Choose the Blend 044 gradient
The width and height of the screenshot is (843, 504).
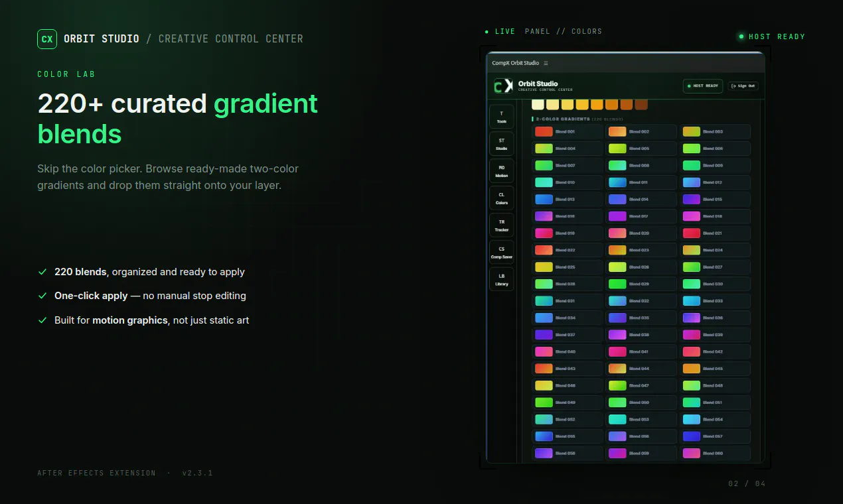[x=641, y=368]
